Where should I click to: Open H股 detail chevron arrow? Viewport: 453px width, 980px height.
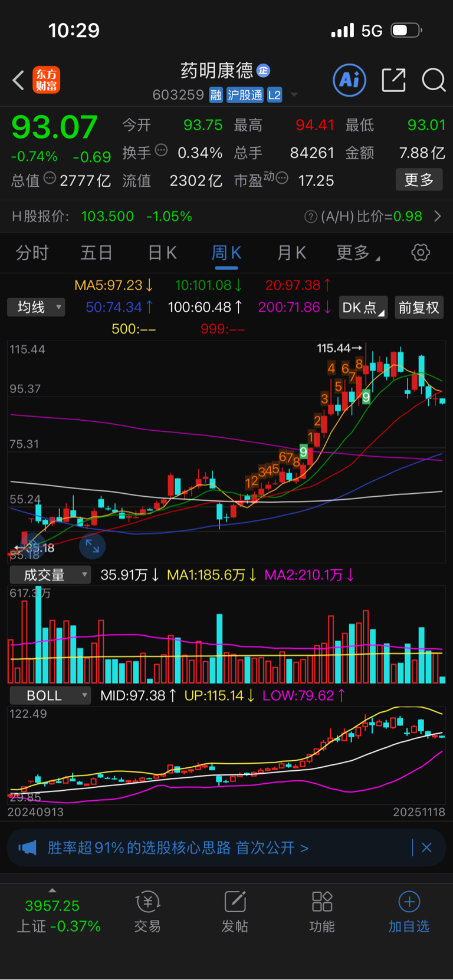(438, 216)
